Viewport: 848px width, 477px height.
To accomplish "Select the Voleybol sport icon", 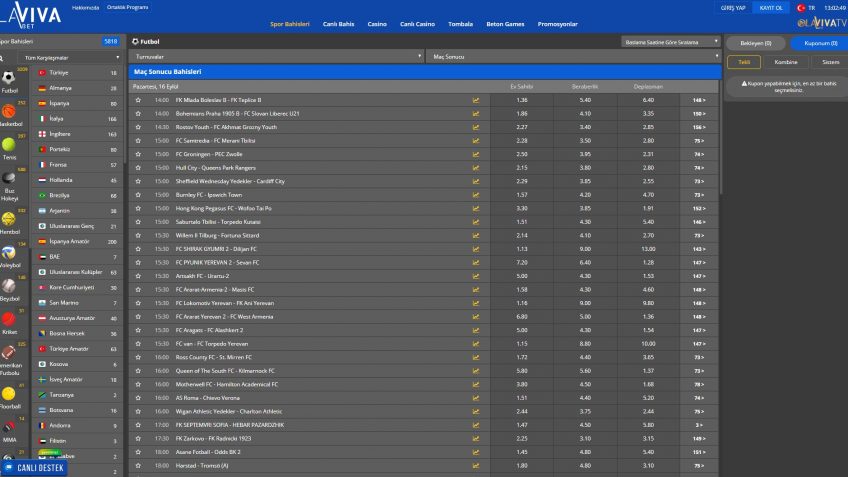I will (9, 253).
